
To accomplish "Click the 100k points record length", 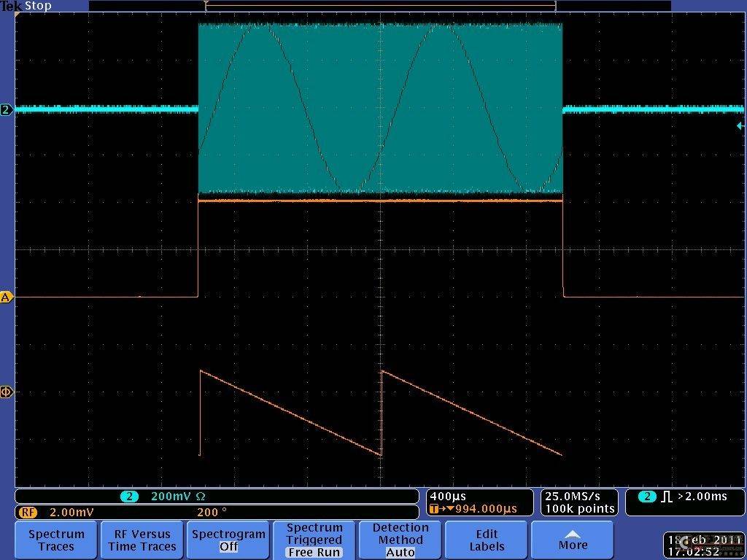I will 579,509.
